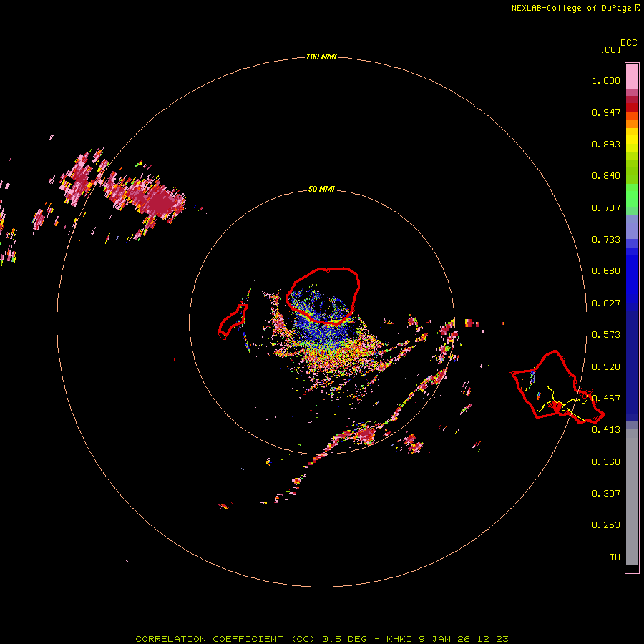Screen dimensions: 644x644
Task: Click the Correlation Coefficient caption at the bottom
Action: [x=322, y=639]
